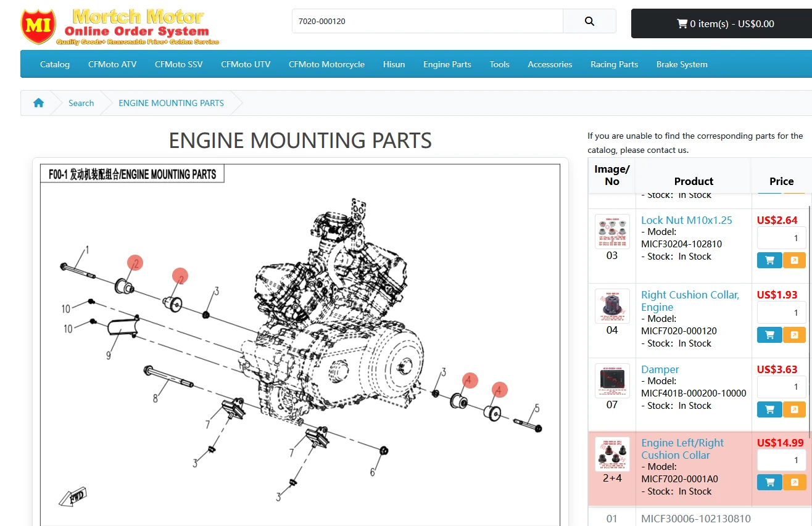Open the Accessories menu
The height and width of the screenshot is (526, 812).
(x=550, y=64)
